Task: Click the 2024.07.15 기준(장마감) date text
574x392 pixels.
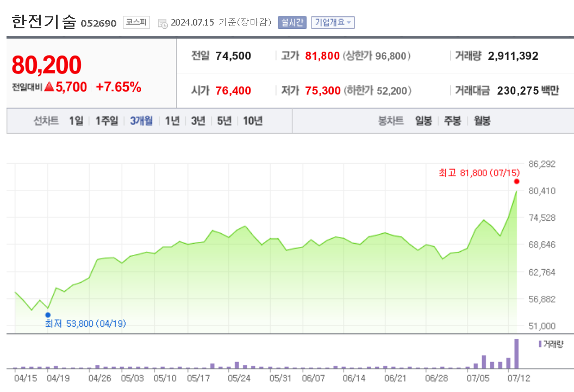Action: tap(221, 22)
